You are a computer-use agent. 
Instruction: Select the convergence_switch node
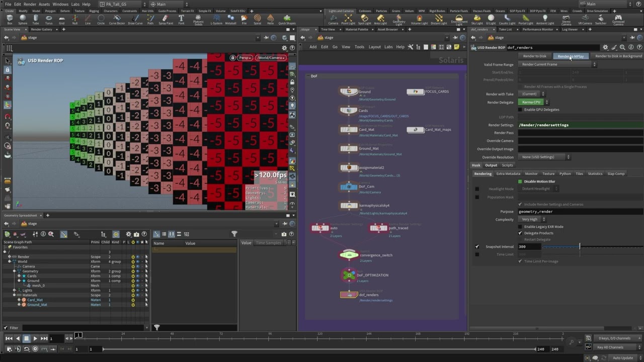pyautogui.click(x=349, y=255)
